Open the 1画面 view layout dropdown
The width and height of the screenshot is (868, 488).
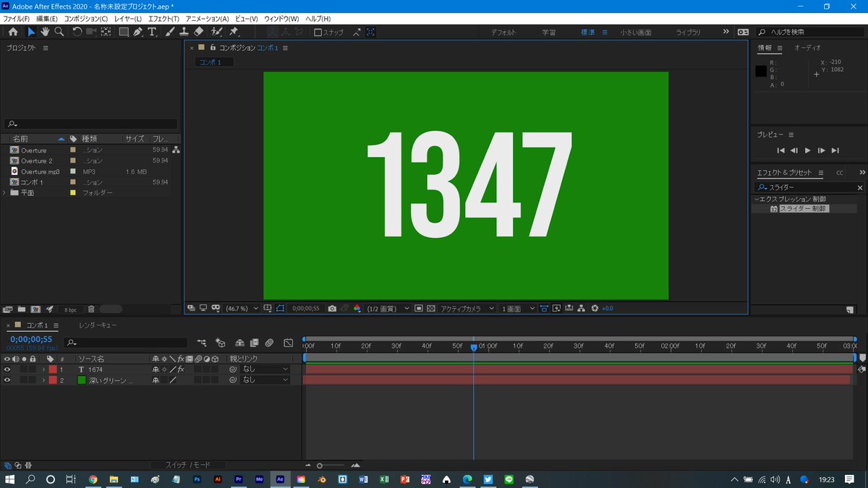pos(519,308)
